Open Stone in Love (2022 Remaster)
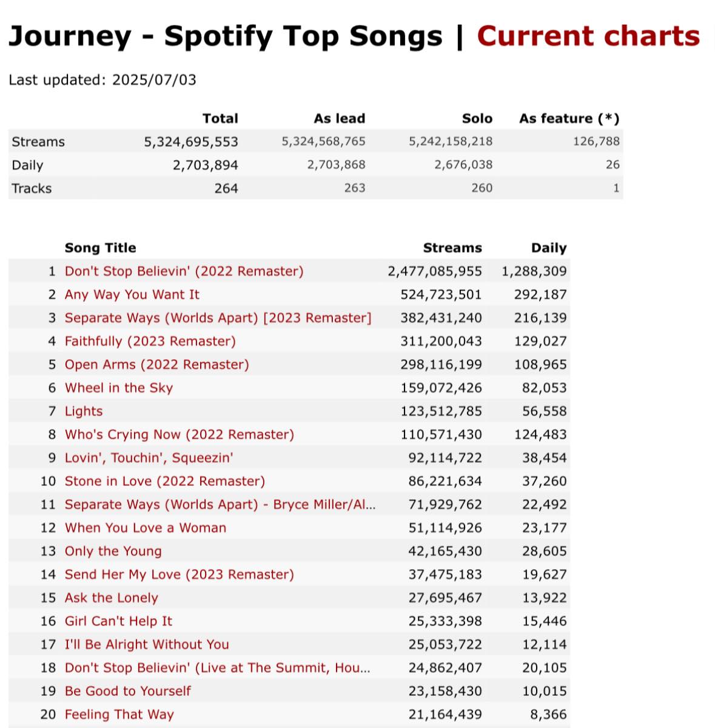Image resolution: width=715 pixels, height=728 pixels. [x=165, y=481]
